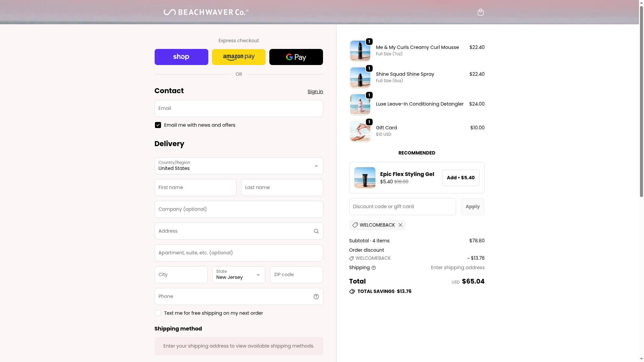
Task: Open the State dropdown showing New Jersey
Action: point(238,275)
